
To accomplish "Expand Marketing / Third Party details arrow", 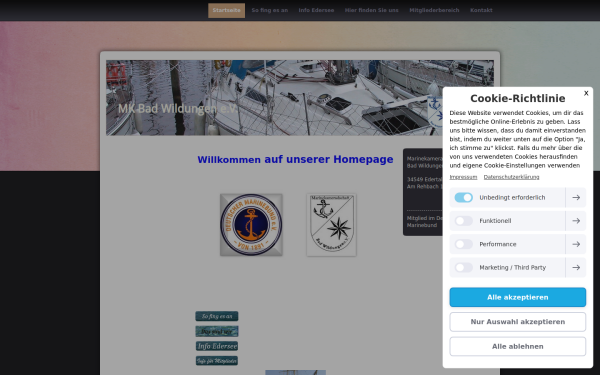I will pos(576,267).
